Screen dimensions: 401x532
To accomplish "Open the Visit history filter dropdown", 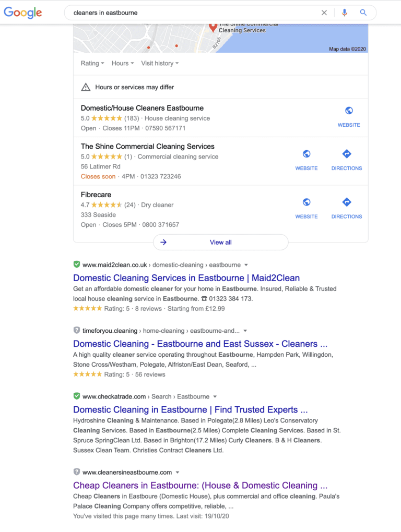I will (x=160, y=63).
